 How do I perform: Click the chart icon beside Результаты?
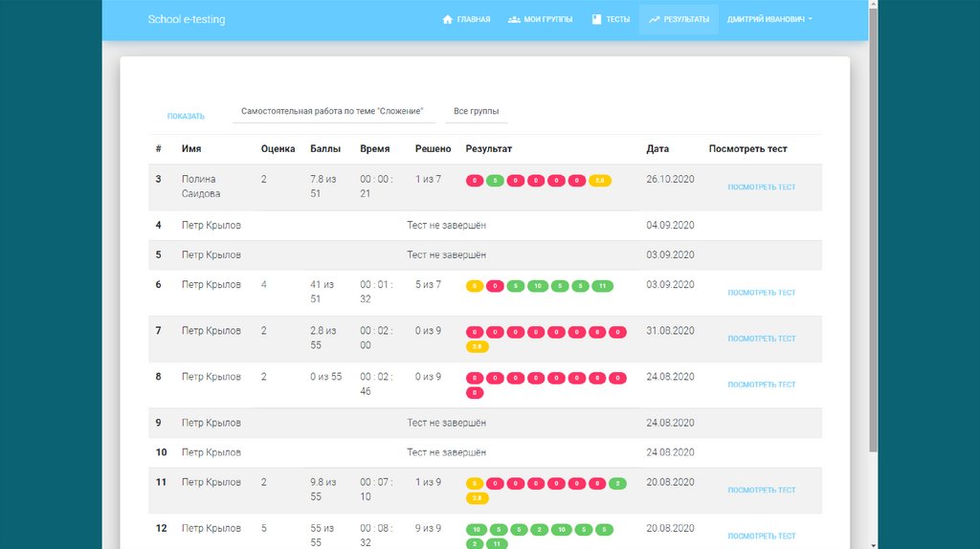[x=655, y=19]
